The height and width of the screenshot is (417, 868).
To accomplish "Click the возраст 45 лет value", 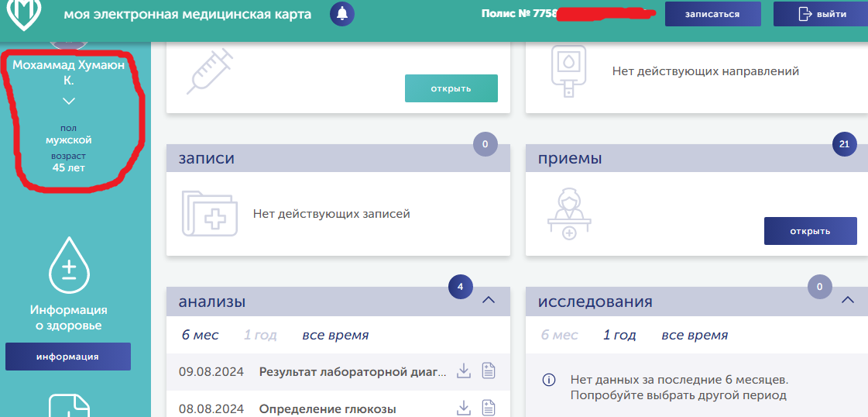I will (x=69, y=167).
